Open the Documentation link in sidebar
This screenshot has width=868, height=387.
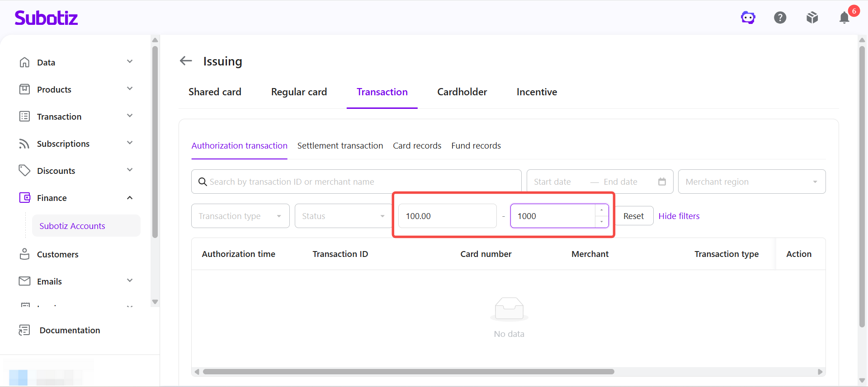coord(70,330)
